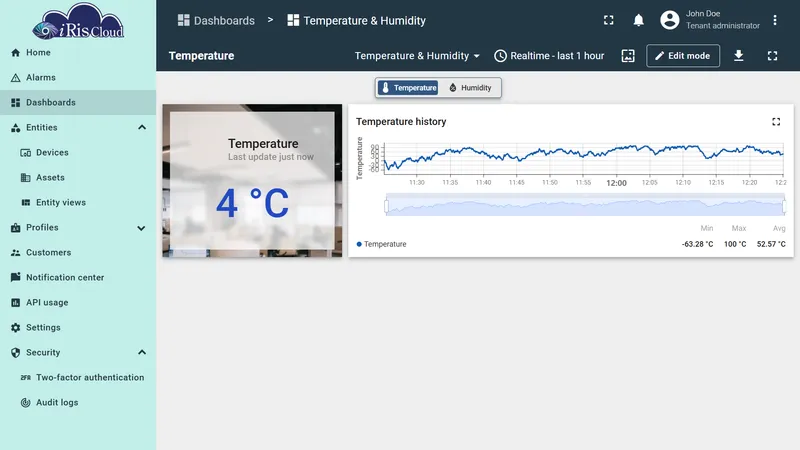Open API usage page

pos(78,303)
